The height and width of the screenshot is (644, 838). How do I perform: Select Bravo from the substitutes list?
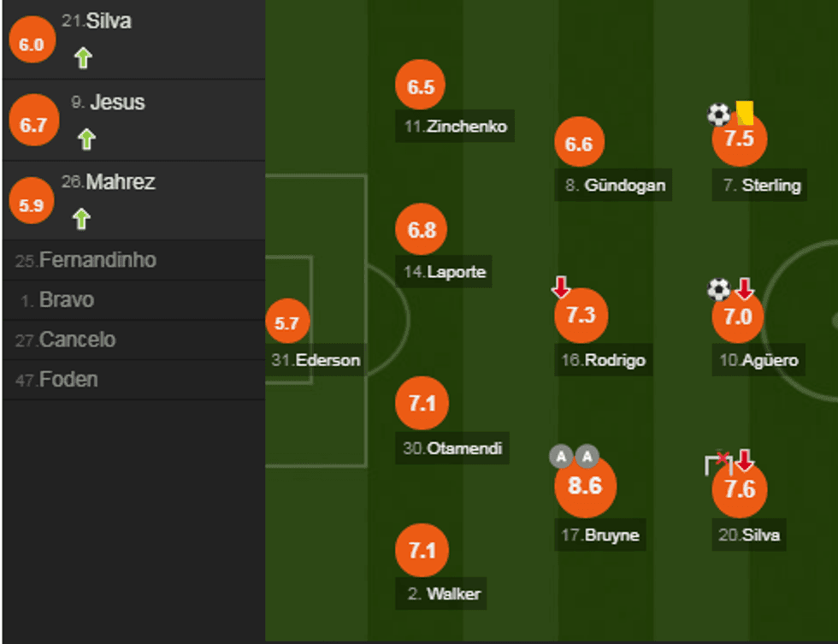click(x=67, y=300)
